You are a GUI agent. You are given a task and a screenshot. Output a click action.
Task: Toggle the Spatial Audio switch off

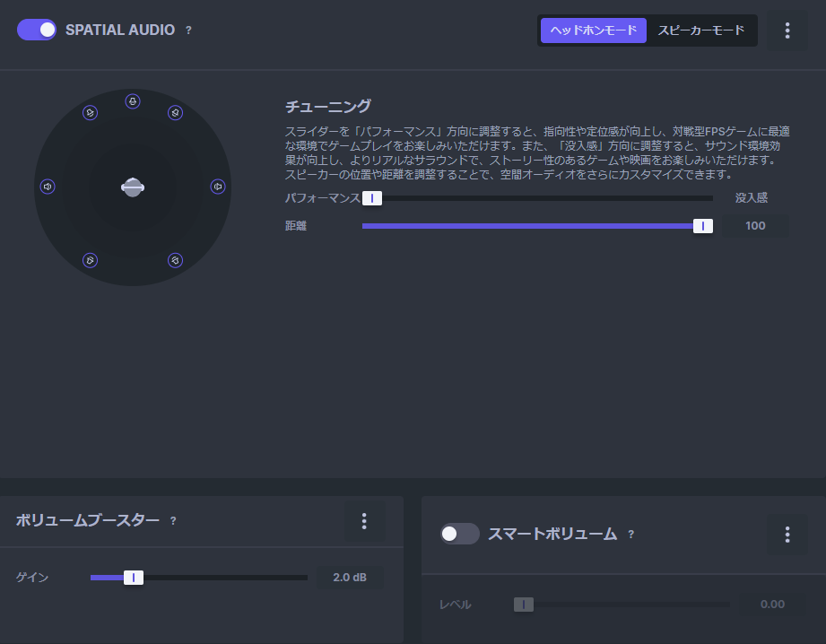point(37,30)
